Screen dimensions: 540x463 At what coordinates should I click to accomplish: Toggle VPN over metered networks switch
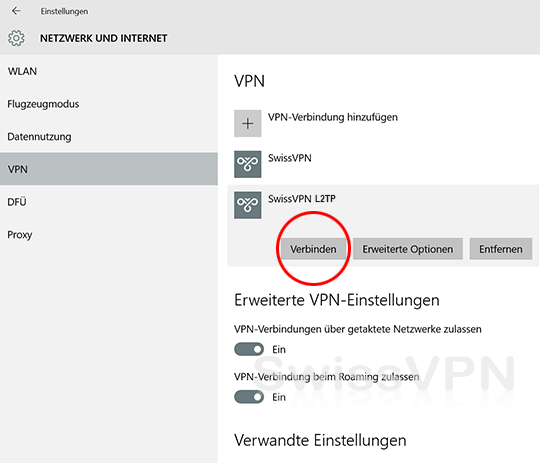249,349
